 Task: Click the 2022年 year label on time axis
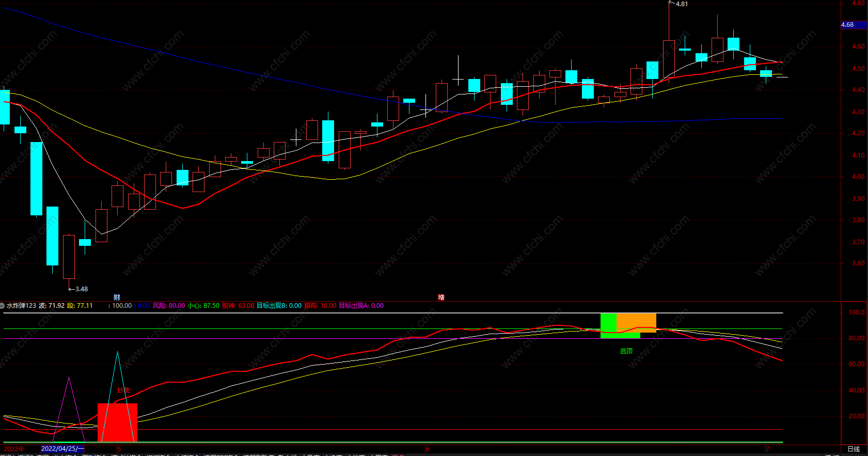tap(14, 449)
